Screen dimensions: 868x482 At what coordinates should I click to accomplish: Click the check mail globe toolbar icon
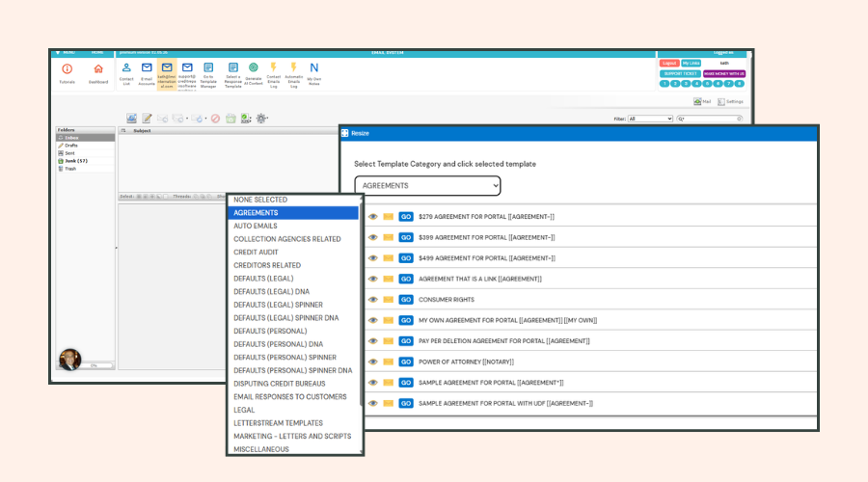tap(131, 119)
